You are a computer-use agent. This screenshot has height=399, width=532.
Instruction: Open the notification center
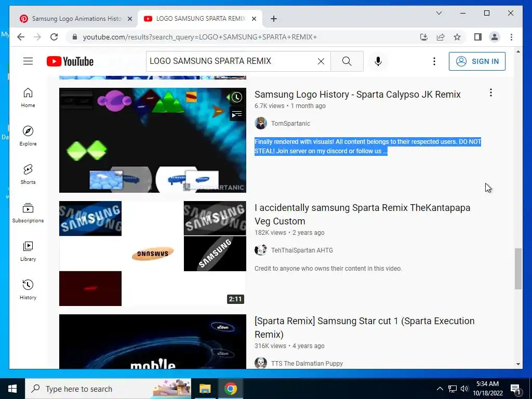tap(515, 389)
